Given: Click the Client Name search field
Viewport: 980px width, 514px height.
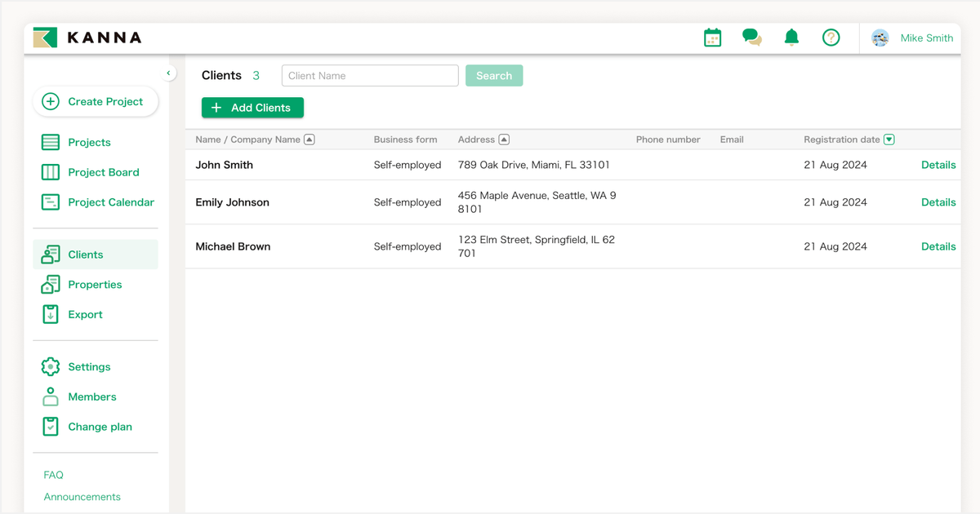Looking at the screenshot, I should tap(369, 75).
